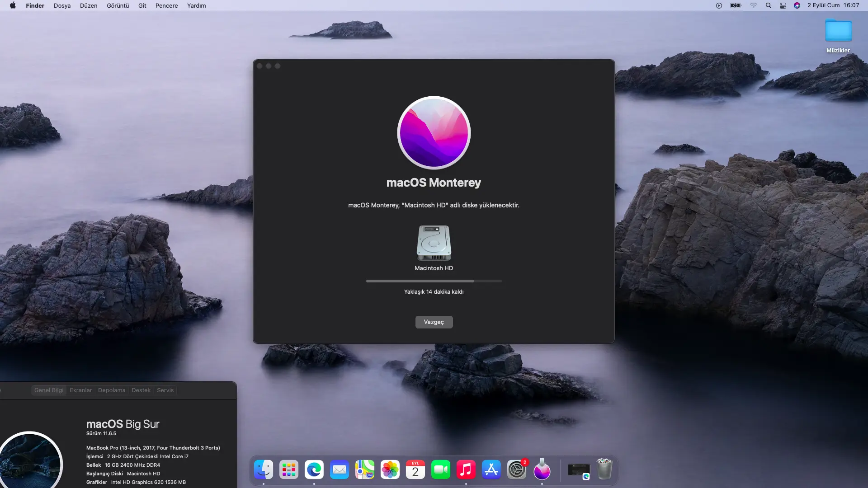868x488 pixels.
Task: Open the Görüntü menu
Action: click(x=118, y=5)
